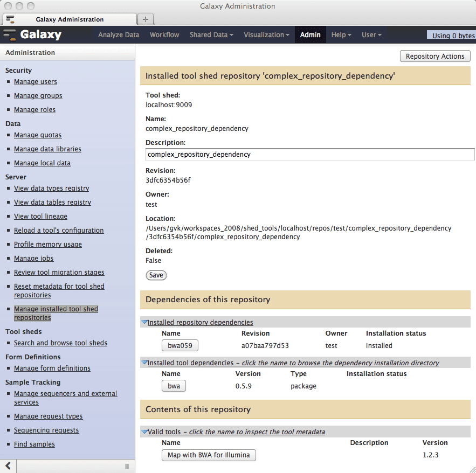This screenshot has width=476, height=473.
Task: Collapse the Valid tools section
Action: coord(144,432)
